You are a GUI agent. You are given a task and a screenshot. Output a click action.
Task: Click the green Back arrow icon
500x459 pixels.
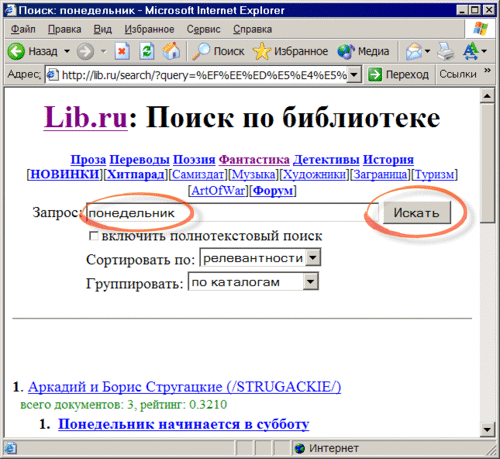point(16,51)
